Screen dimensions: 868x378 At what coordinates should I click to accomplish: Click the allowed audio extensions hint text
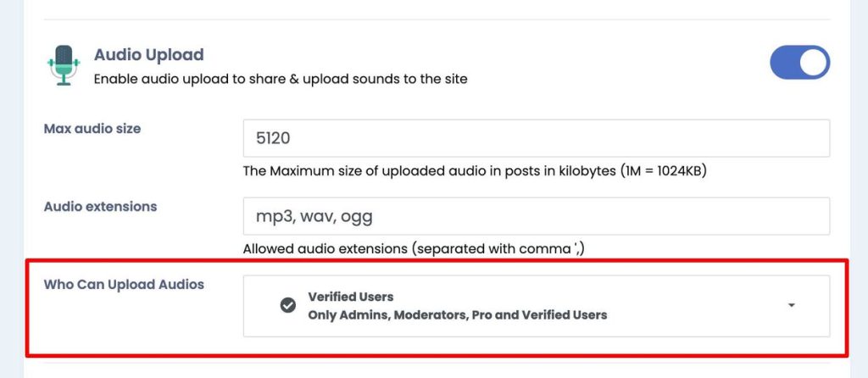click(414, 249)
